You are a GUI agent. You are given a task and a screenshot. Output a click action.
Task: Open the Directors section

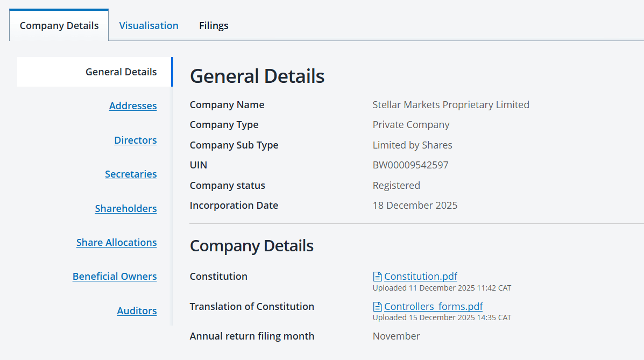(136, 140)
